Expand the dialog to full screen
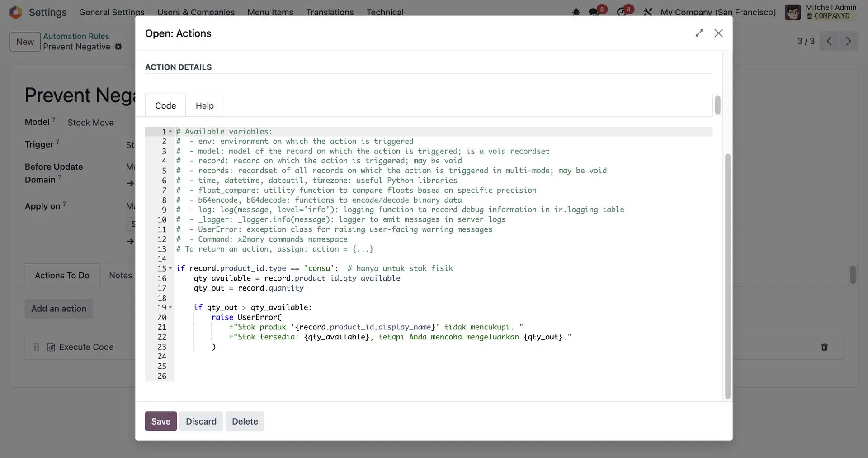 click(x=699, y=33)
